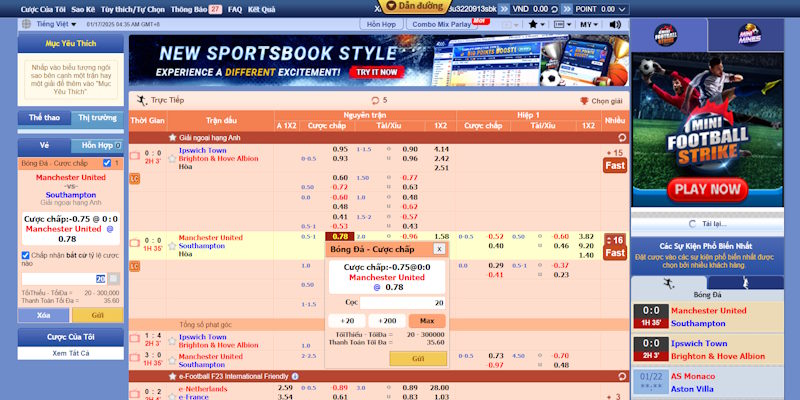Click the Chọn giải league filter icon
This screenshot has height=400, width=800.
tap(584, 101)
